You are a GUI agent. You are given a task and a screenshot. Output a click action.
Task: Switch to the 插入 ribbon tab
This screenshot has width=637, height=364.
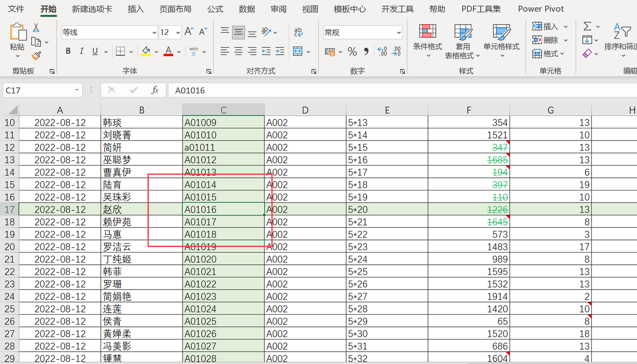tap(136, 9)
